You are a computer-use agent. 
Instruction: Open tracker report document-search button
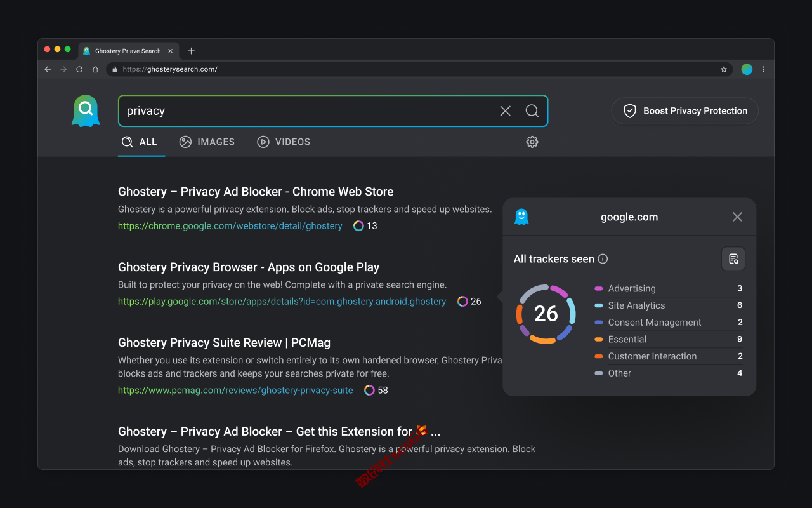(x=733, y=258)
